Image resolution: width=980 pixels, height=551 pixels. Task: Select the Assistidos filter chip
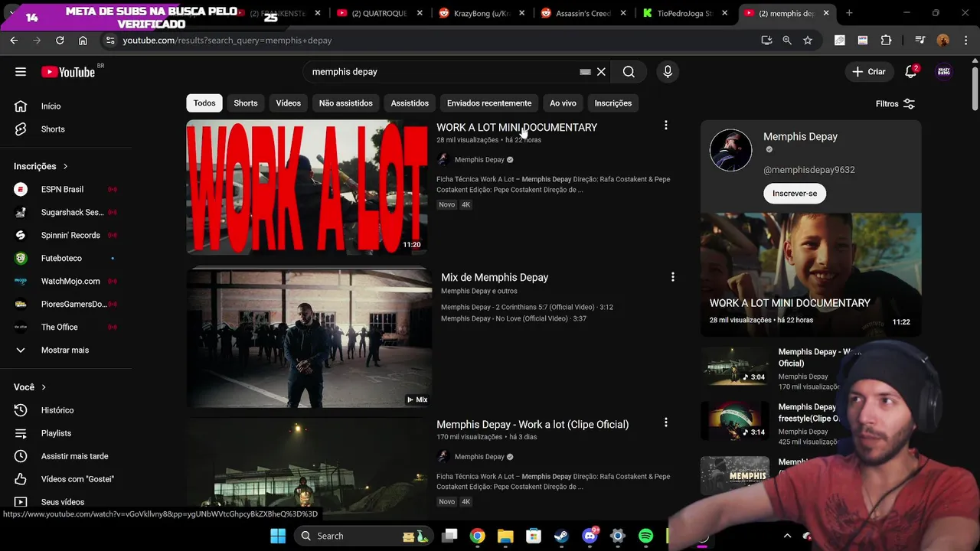click(410, 103)
